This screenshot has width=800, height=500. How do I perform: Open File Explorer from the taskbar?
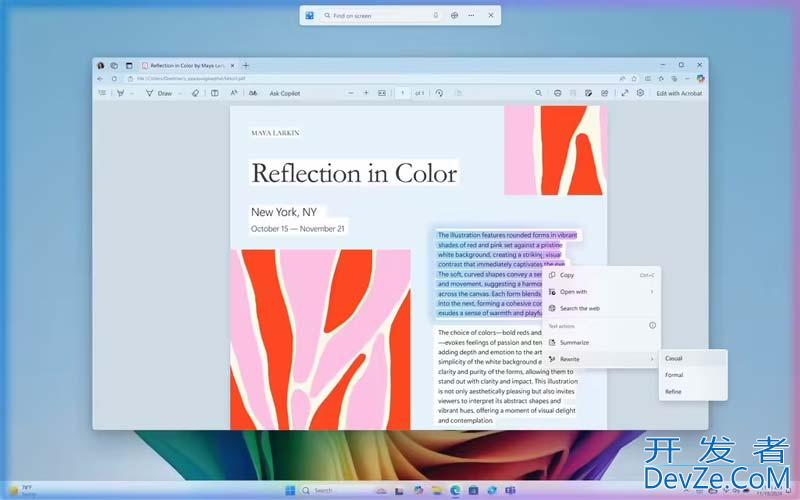(x=437, y=491)
